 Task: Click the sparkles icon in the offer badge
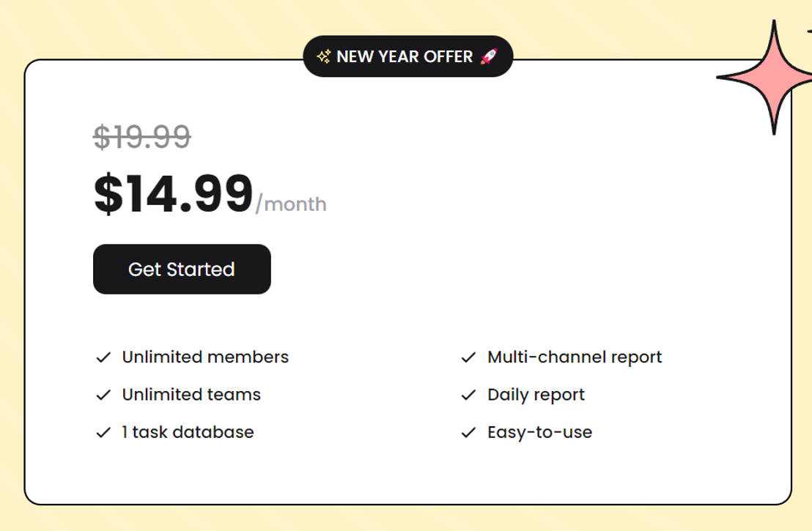click(322, 56)
